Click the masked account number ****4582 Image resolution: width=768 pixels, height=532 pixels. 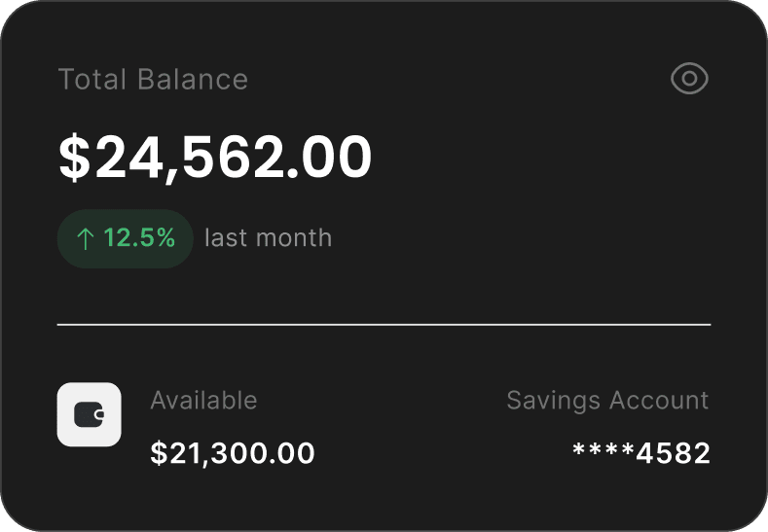pyautogui.click(x=641, y=453)
